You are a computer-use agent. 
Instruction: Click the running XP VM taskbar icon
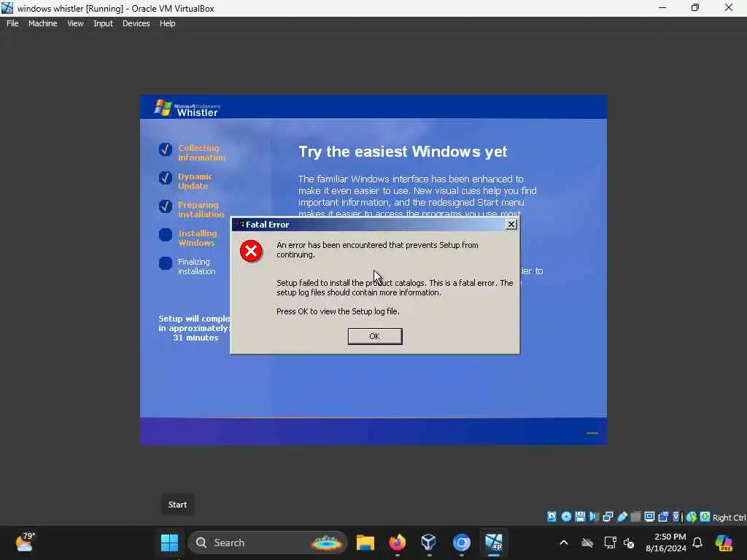494,542
